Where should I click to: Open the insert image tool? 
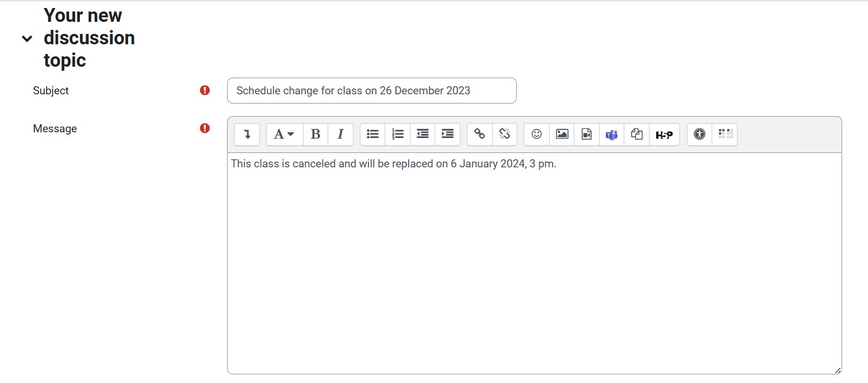[562, 135]
